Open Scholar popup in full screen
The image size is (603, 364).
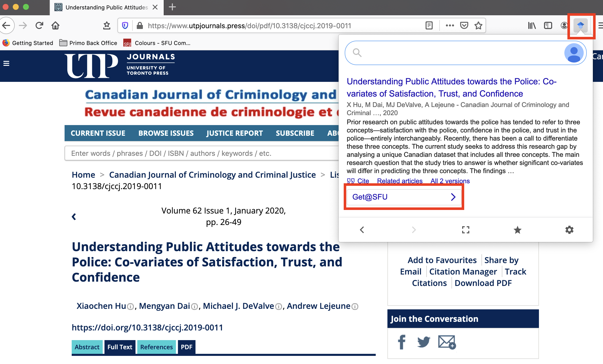pos(466,230)
